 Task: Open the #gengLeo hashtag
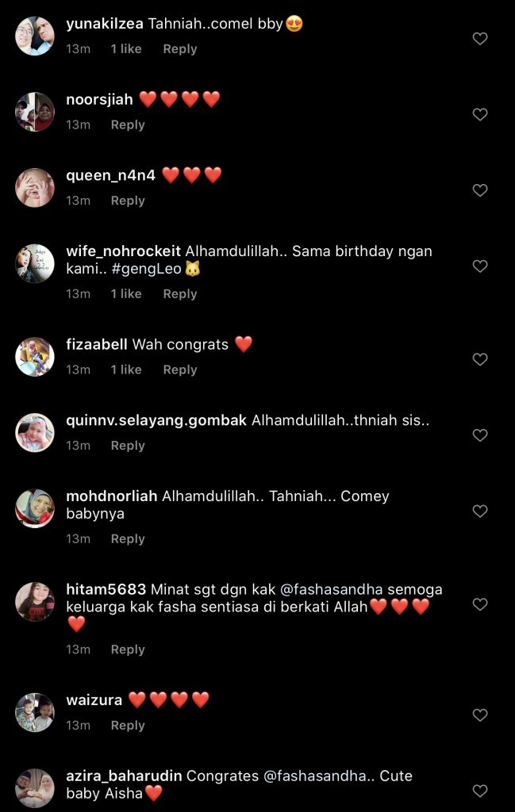(x=147, y=269)
